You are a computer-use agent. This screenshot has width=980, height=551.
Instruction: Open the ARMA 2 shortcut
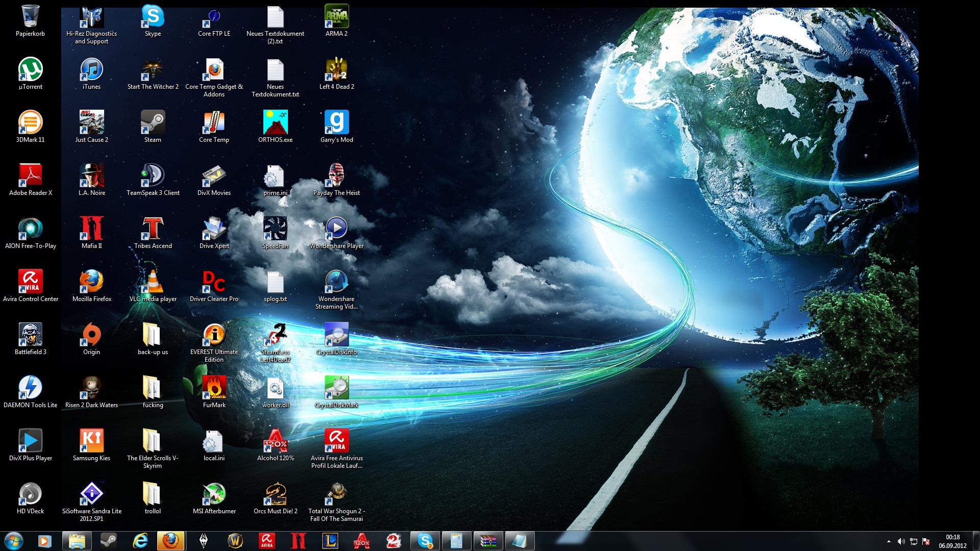tap(336, 20)
